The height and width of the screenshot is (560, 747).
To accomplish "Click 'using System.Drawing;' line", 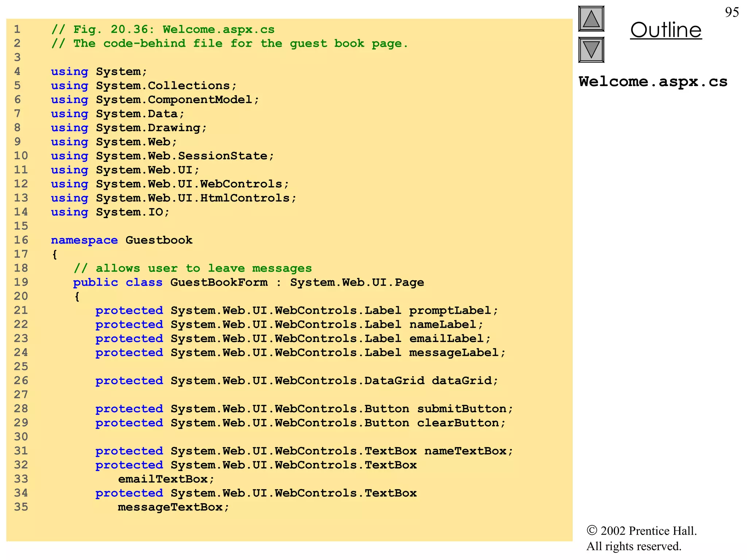I will tap(129, 128).
